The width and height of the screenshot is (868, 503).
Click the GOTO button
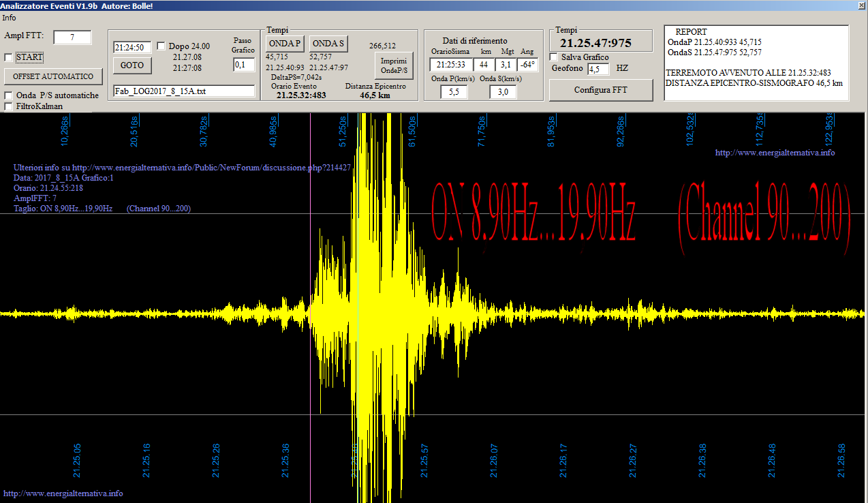132,65
